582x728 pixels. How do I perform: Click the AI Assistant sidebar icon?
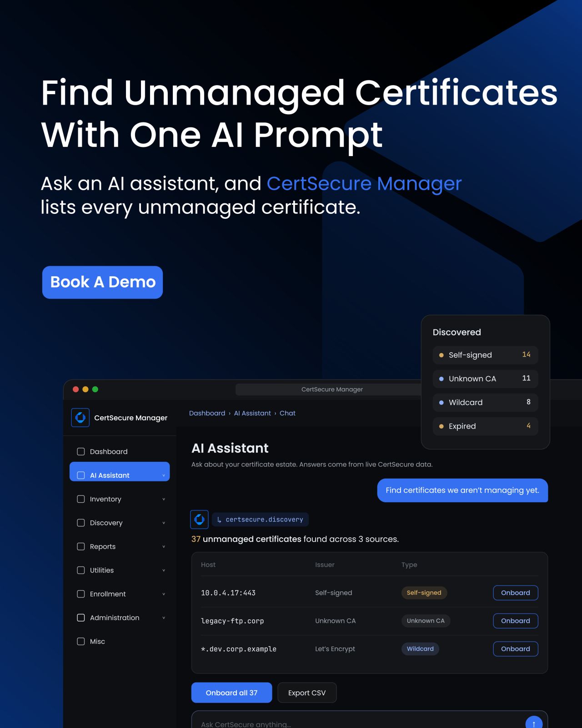pos(81,475)
